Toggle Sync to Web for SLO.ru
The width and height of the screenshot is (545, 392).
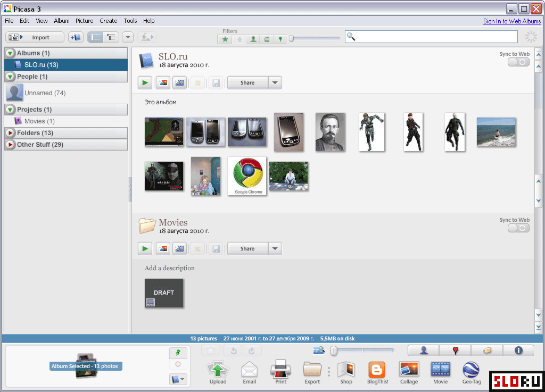tap(518, 62)
